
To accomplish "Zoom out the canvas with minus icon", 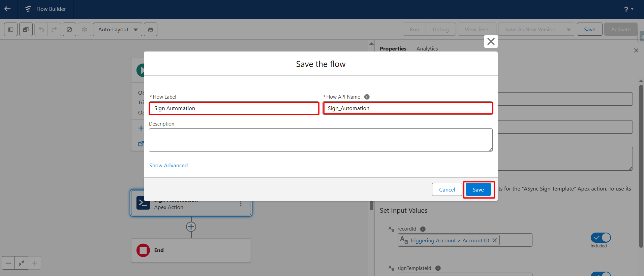I will pyautogui.click(x=8, y=263).
